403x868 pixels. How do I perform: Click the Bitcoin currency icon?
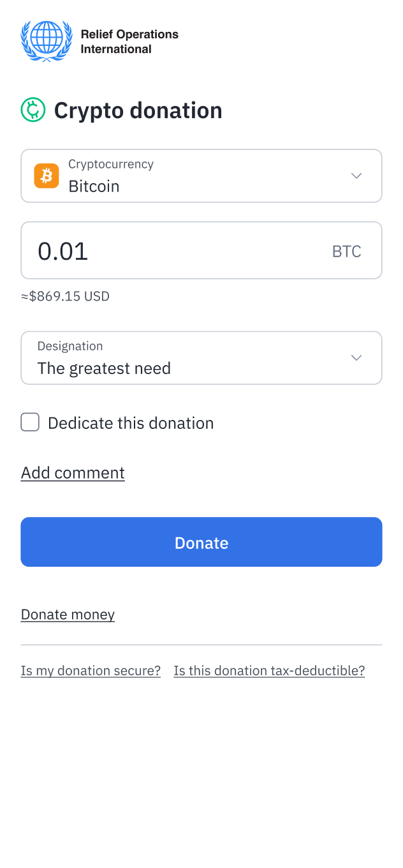tap(46, 176)
